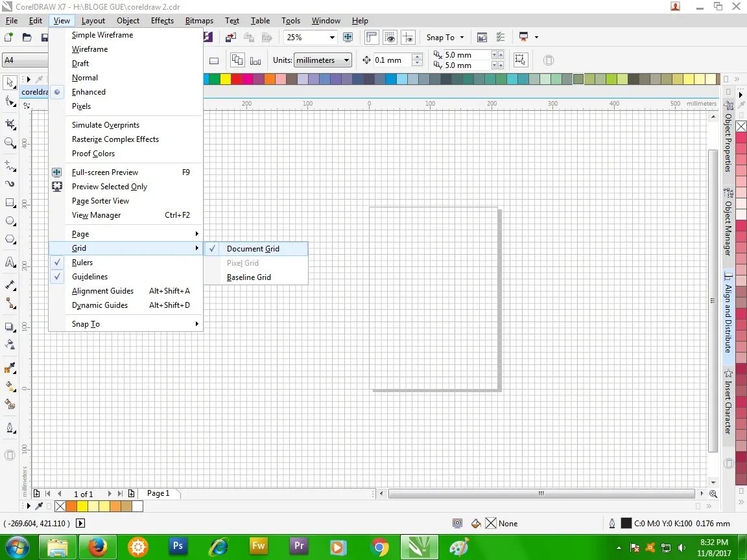747x560 pixels.
Task: Select the Connector tool
Action: (10, 303)
